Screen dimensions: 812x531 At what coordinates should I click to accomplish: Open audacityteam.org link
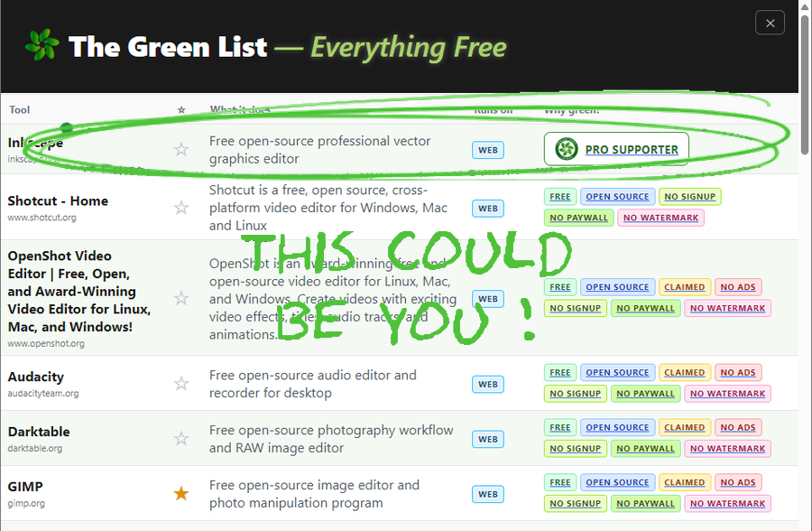43,394
